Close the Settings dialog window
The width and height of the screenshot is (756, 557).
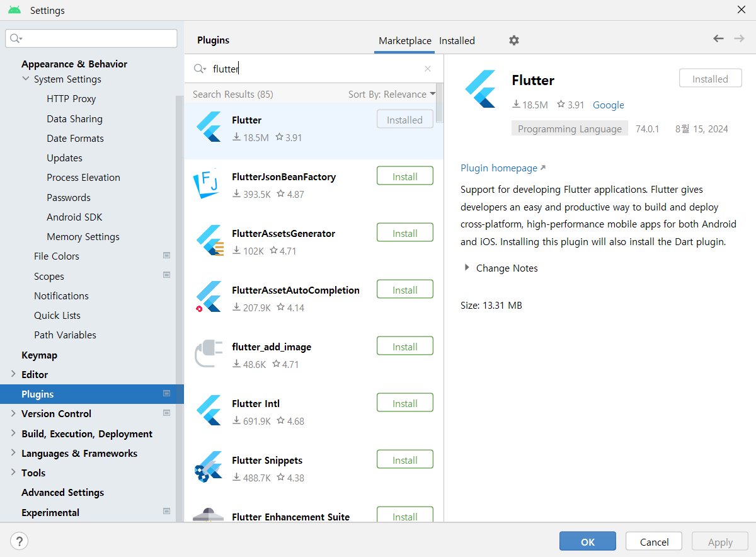[x=742, y=9]
